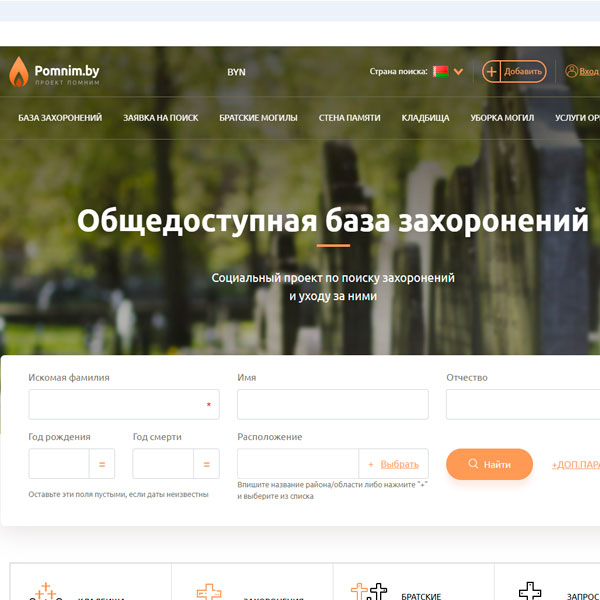Screen dimensions: 600x600
Task: Toggle the equals comparator for Год рождения
Action: 102,464
